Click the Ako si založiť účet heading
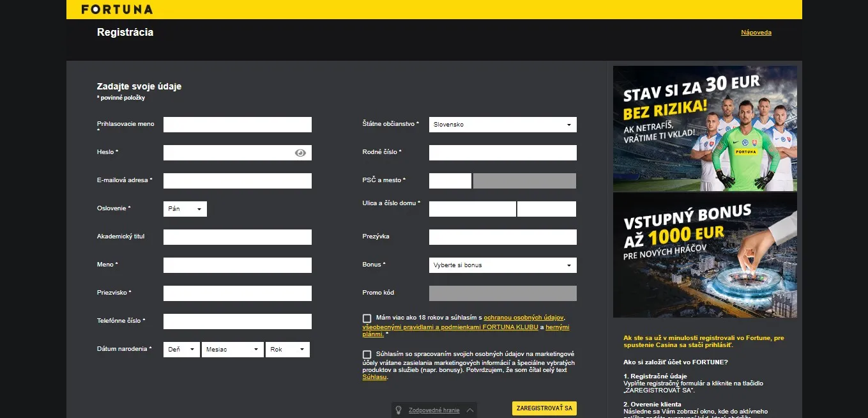Screen dimensions: 868x418 (x=676, y=362)
